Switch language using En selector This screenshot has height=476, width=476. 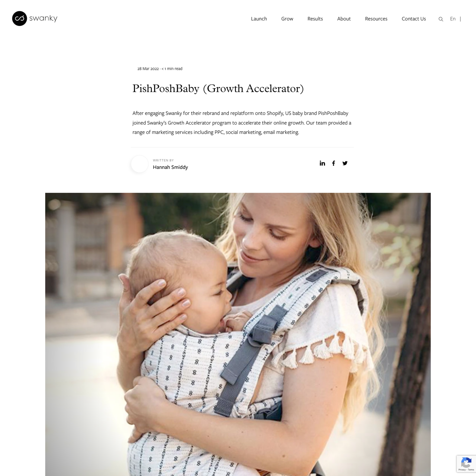coord(453,19)
